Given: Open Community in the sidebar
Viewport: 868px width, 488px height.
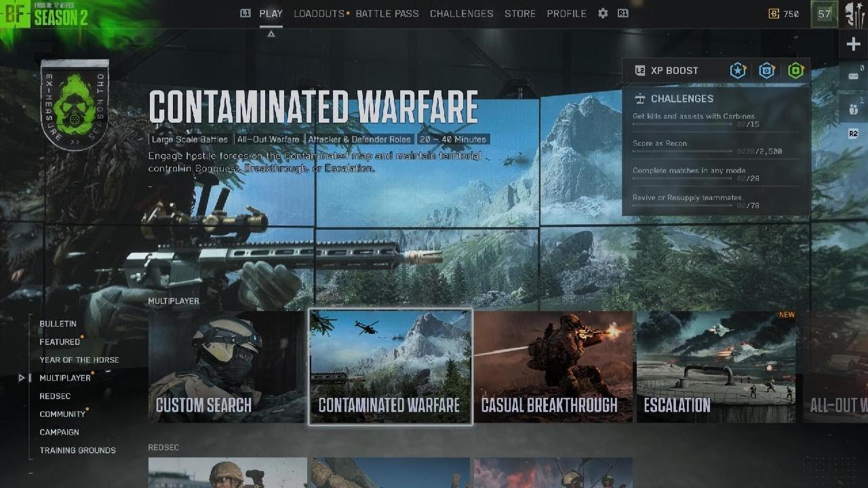Looking at the screenshot, I should 62,414.
